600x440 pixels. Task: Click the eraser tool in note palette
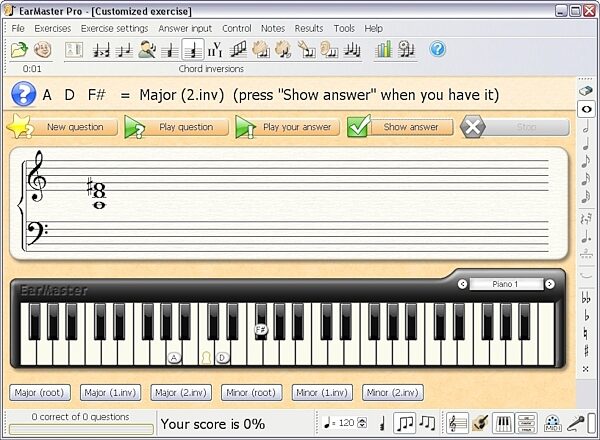[x=586, y=91]
